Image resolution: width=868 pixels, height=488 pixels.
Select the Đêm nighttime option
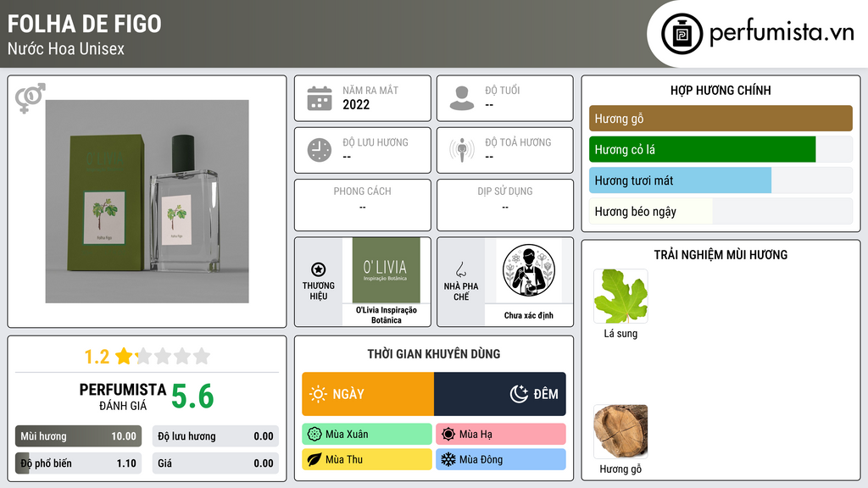click(x=500, y=394)
